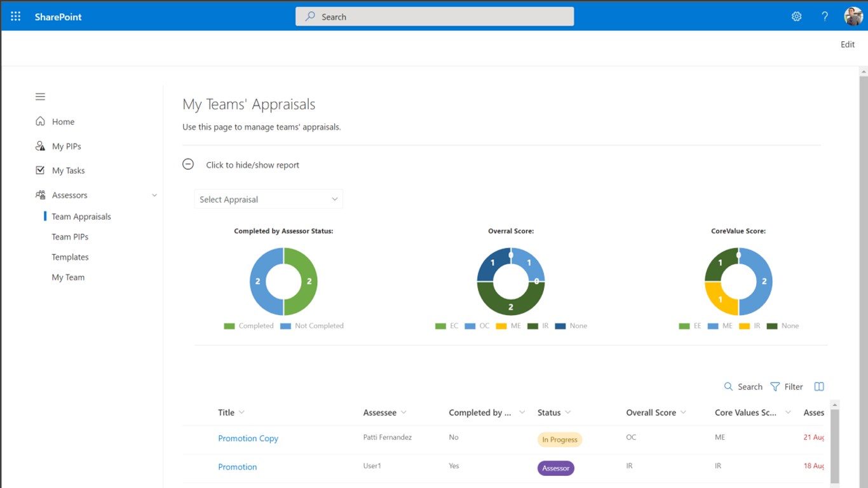Screen dimensions: 868x488
Task: Click the column layout icon beside Filter
Action: coord(819,386)
